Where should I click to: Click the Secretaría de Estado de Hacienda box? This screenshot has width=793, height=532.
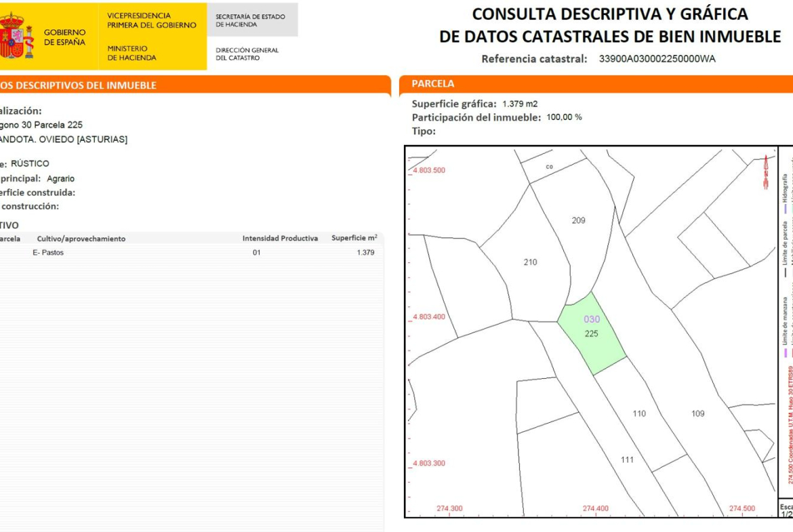251,20
